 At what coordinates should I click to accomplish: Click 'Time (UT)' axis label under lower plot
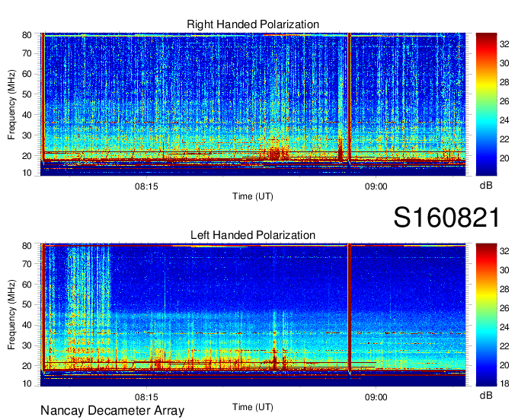(253, 407)
